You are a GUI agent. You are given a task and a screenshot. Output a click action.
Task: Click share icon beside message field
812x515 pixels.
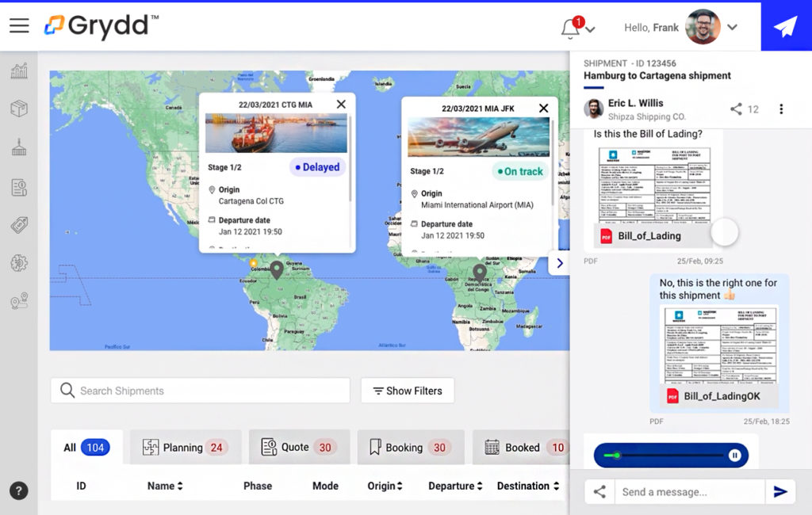[x=599, y=492]
